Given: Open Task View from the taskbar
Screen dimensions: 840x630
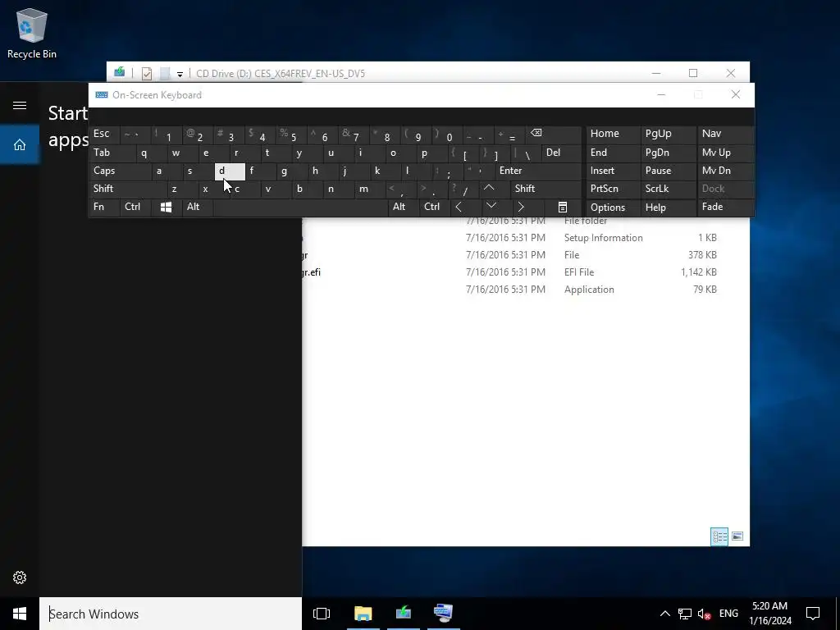Looking at the screenshot, I should [x=322, y=614].
